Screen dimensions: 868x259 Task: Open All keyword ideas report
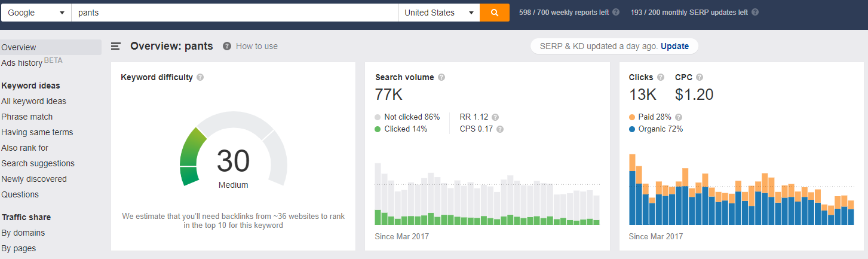pos(33,101)
